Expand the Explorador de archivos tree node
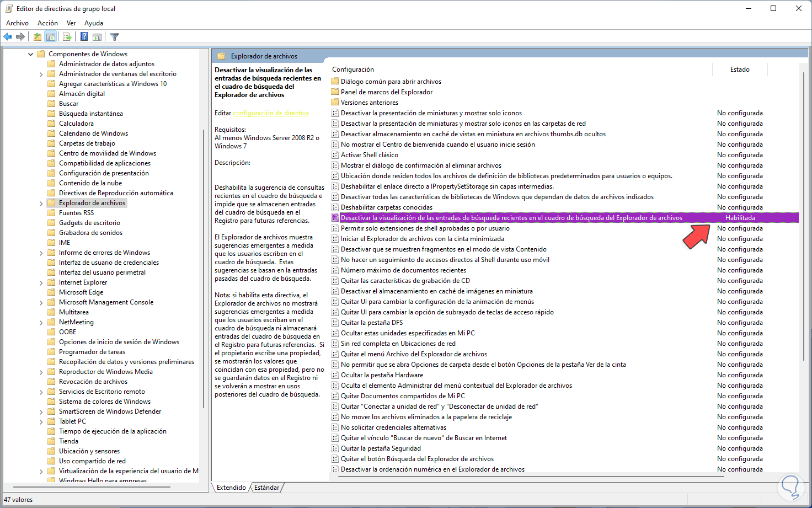The height and width of the screenshot is (508, 812). click(41, 203)
